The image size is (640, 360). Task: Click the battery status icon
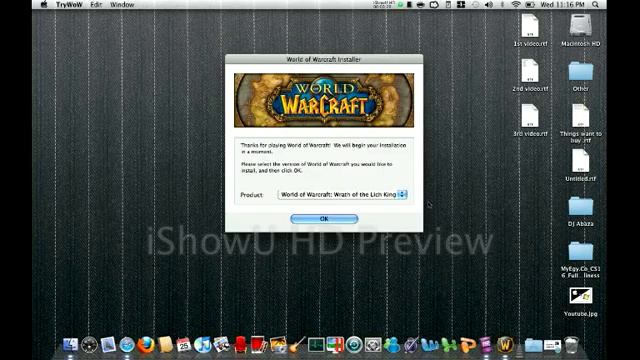pyautogui.click(x=530, y=4)
